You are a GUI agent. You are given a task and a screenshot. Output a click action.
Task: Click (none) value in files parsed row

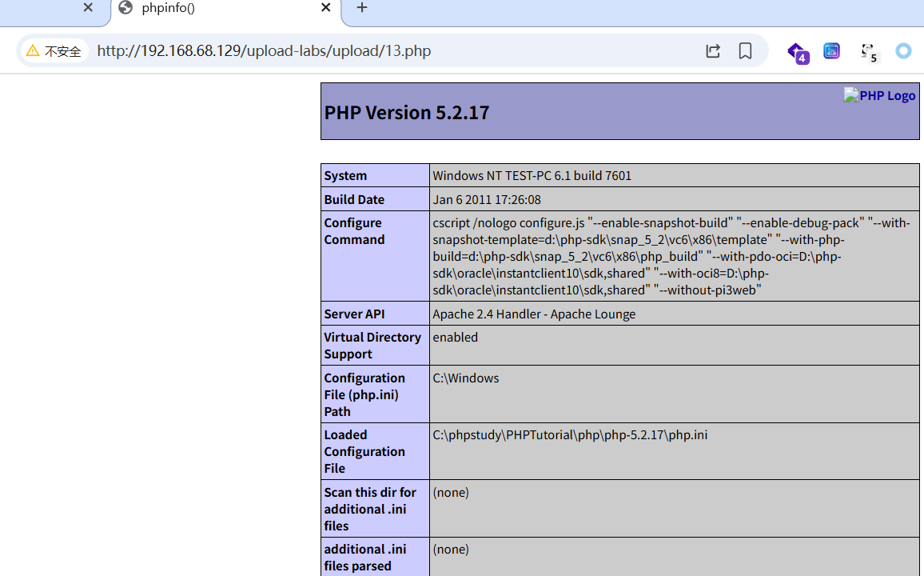[451, 550]
